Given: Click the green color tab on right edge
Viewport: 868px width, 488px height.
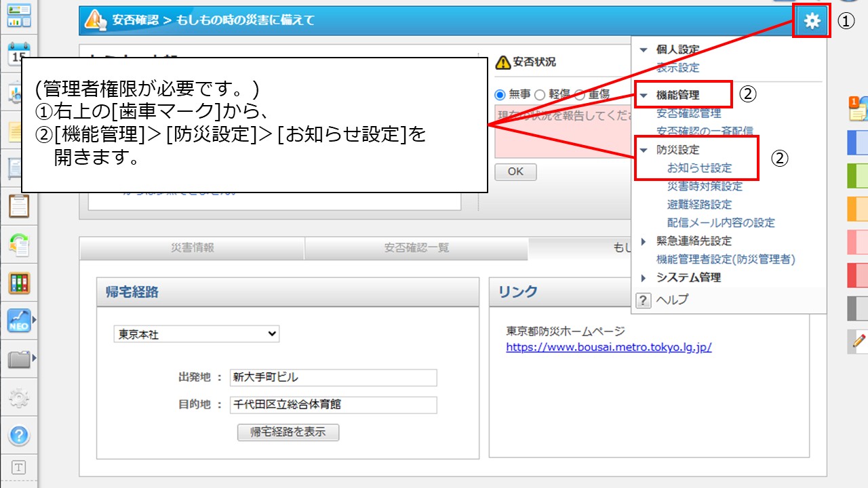Looking at the screenshot, I should 858,176.
